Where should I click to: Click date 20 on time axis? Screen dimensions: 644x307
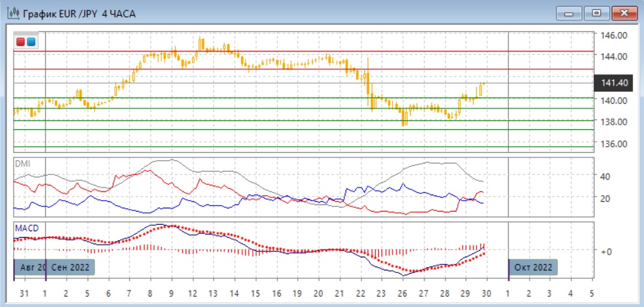pyautogui.click(x=318, y=293)
